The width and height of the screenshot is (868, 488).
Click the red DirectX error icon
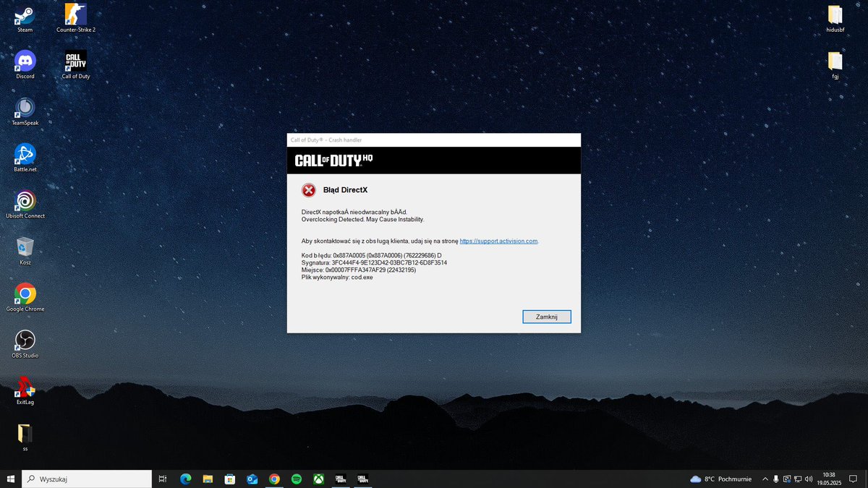tap(309, 190)
